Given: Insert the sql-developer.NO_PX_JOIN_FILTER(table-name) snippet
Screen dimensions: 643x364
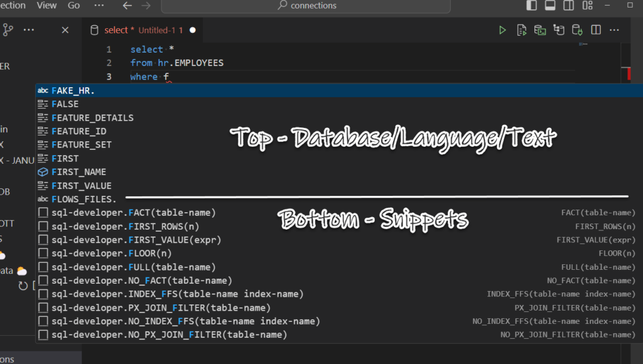Looking at the screenshot, I should (339, 335).
